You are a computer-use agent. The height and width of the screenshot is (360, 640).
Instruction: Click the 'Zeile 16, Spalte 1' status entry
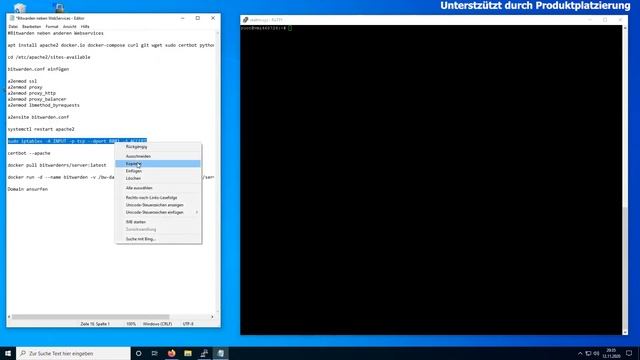coord(95,324)
